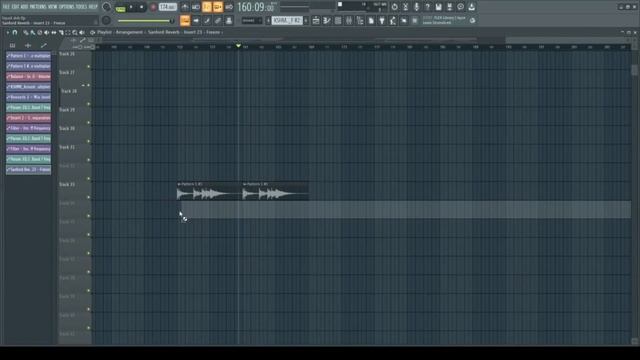Open the EDIT menu

[15, 7]
